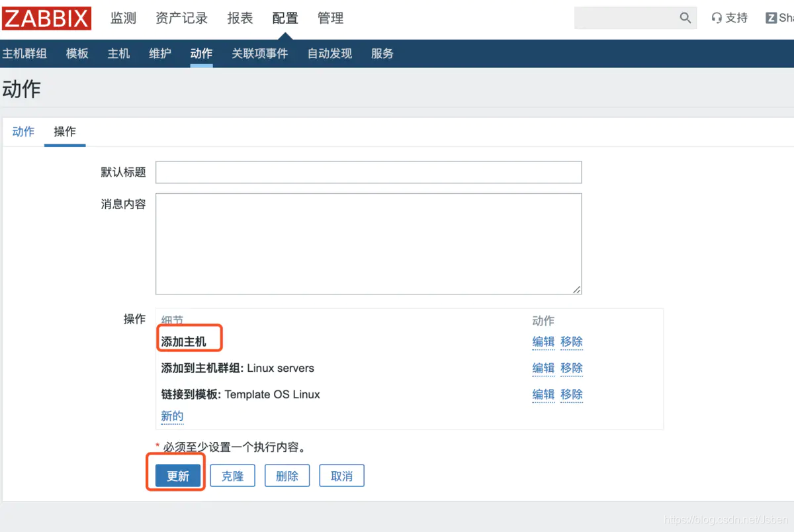Click the Share Z icon
Image resolution: width=794 pixels, height=532 pixels.
click(772, 18)
